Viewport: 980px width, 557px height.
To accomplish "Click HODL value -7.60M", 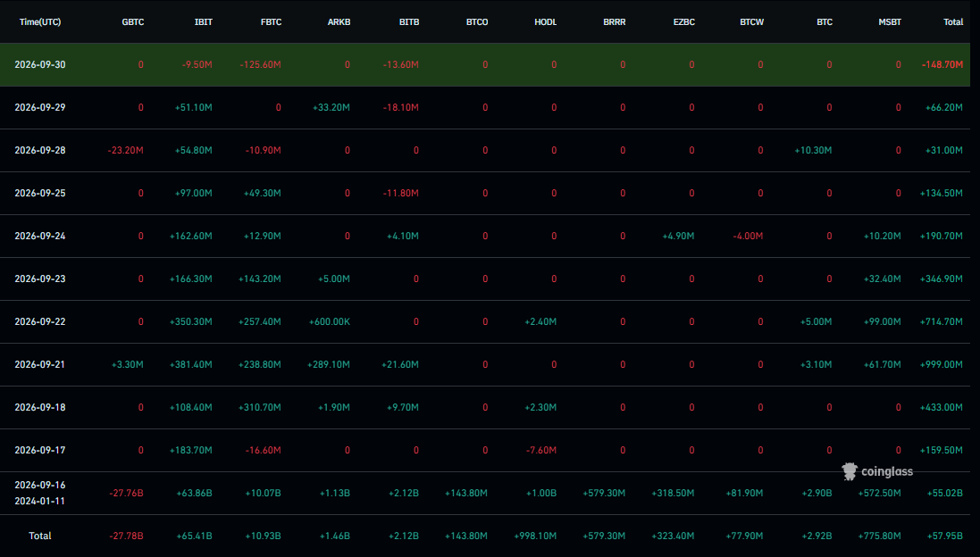I will pos(542,450).
